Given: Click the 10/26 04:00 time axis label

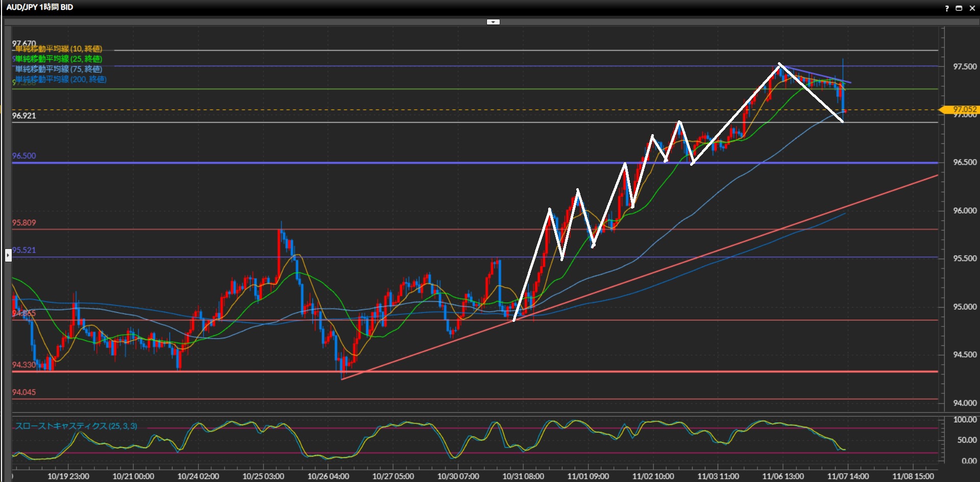Looking at the screenshot, I should click(328, 476).
